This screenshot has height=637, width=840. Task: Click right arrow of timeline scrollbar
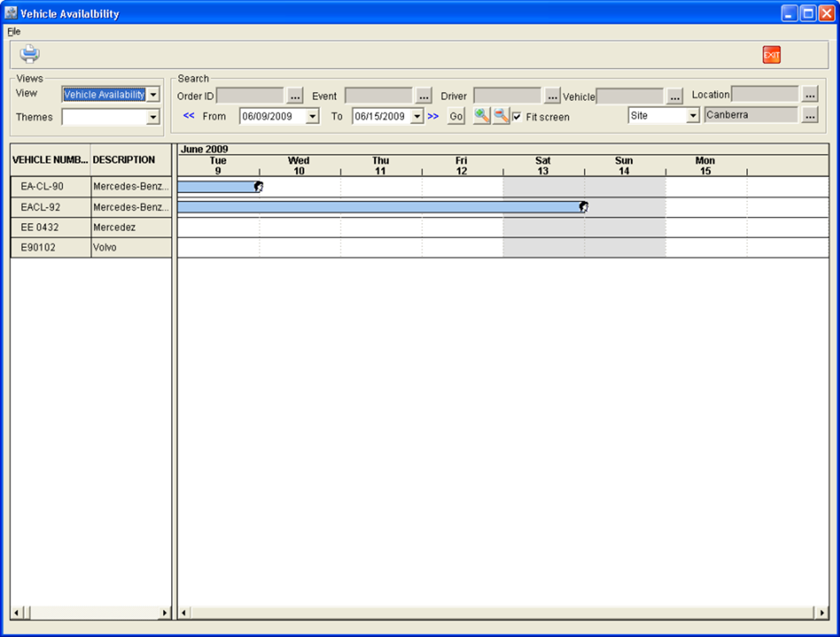click(x=822, y=613)
